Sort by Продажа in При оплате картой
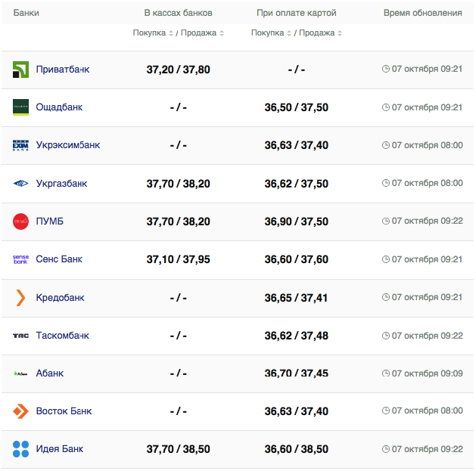The image size is (476, 471). [x=319, y=33]
